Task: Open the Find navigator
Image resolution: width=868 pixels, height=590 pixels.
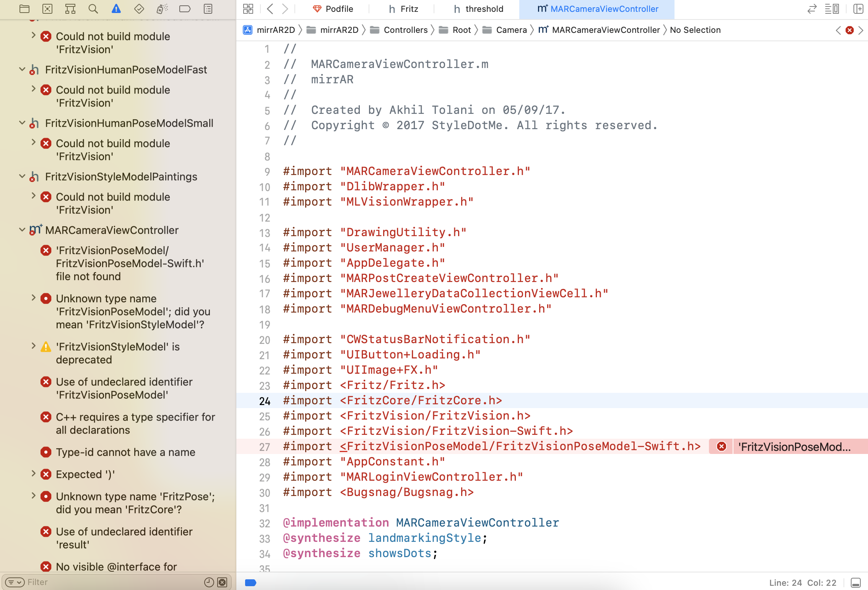Action: coord(93,9)
